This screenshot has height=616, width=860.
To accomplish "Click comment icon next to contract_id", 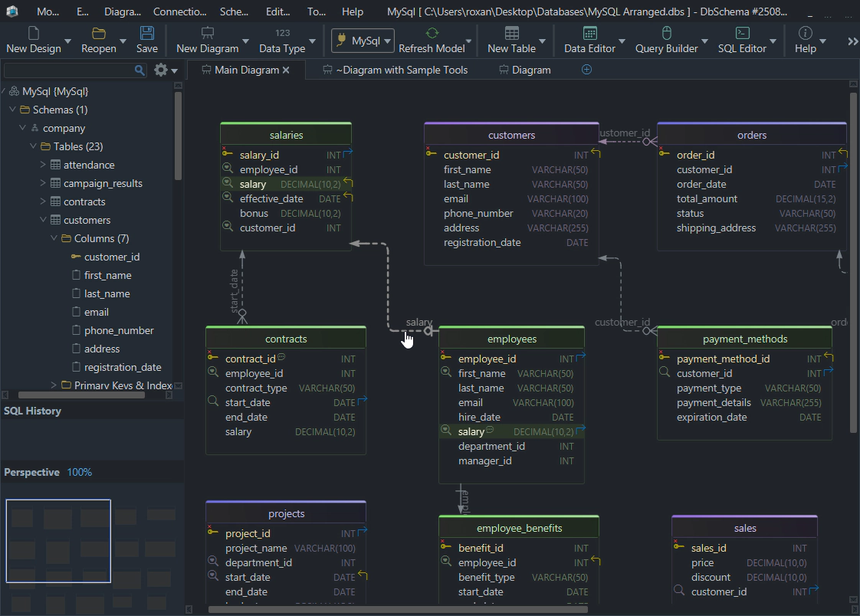I will tap(281, 357).
